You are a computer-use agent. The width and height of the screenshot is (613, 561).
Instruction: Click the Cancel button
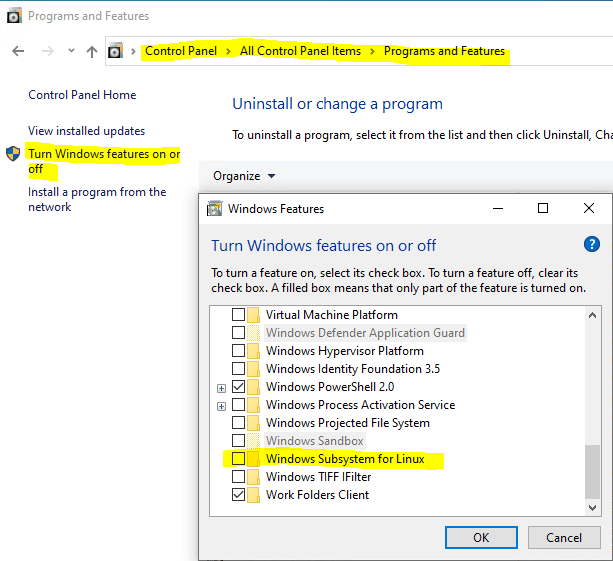tap(564, 538)
